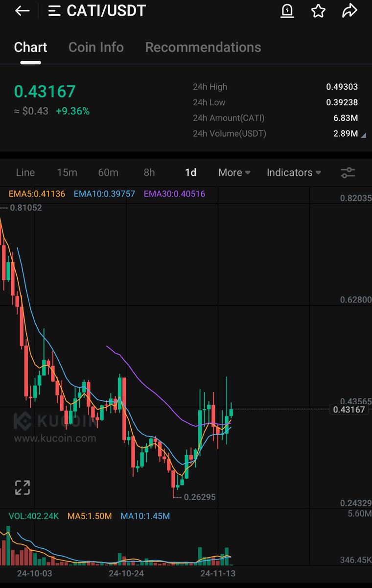The width and height of the screenshot is (372, 588).
Task: Click the MA10:1.45M volume label
Action: point(145,516)
